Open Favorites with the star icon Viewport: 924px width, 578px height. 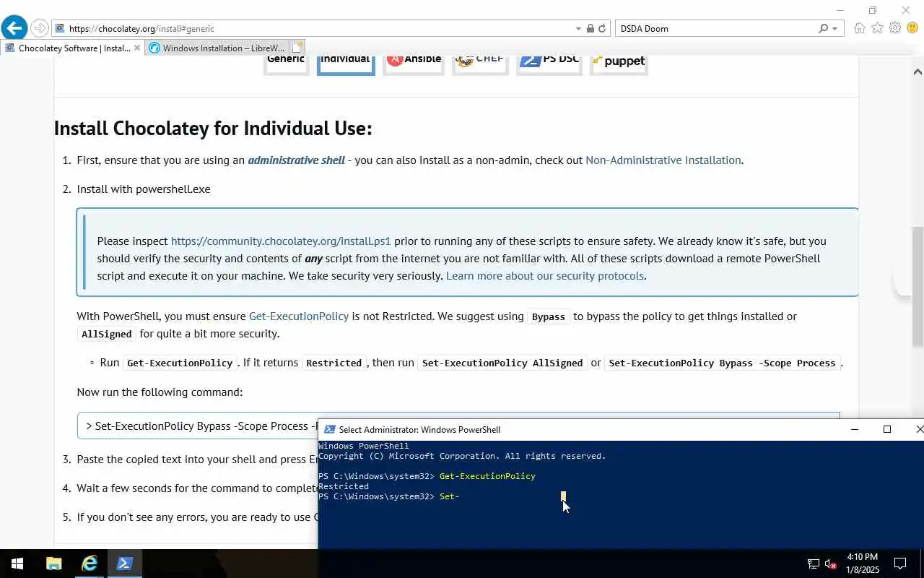coord(877,28)
